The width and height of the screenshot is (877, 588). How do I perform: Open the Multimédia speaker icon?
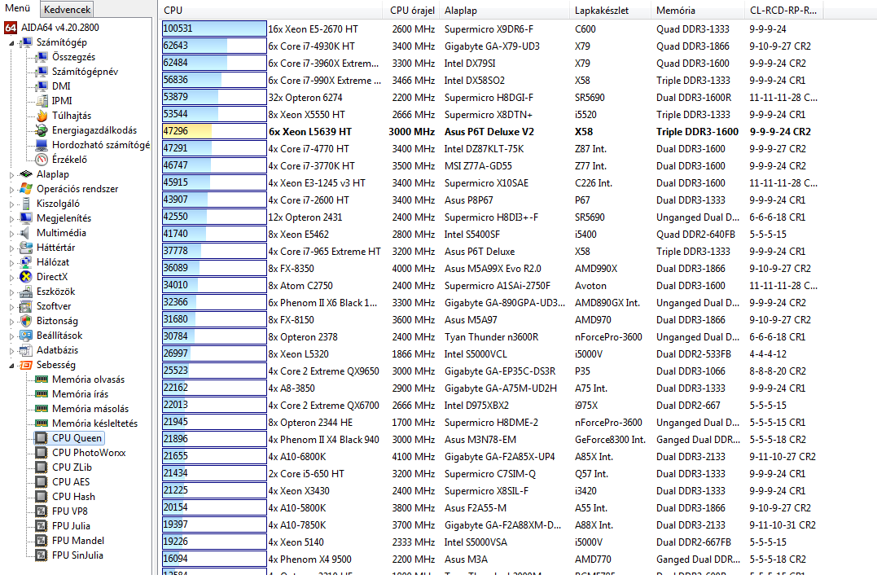(26, 233)
